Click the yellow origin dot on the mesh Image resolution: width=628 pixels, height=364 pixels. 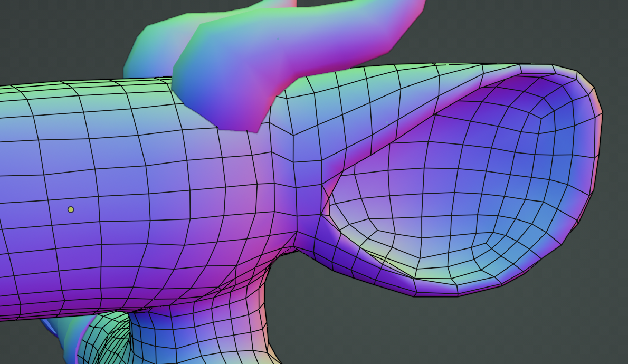click(71, 209)
